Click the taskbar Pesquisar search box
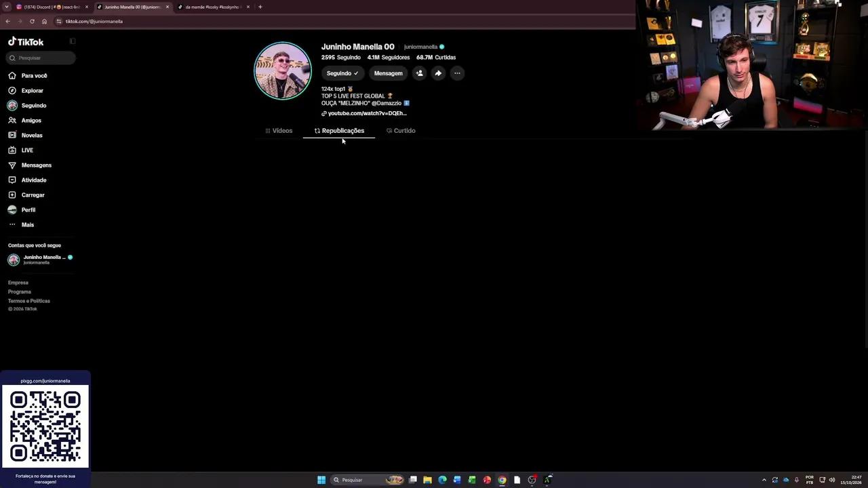 point(367,480)
